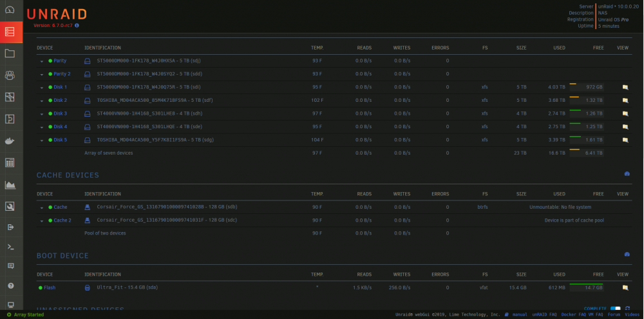Open the Tools wrench icon
The width and height of the screenshot is (644, 319).
(10, 206)
